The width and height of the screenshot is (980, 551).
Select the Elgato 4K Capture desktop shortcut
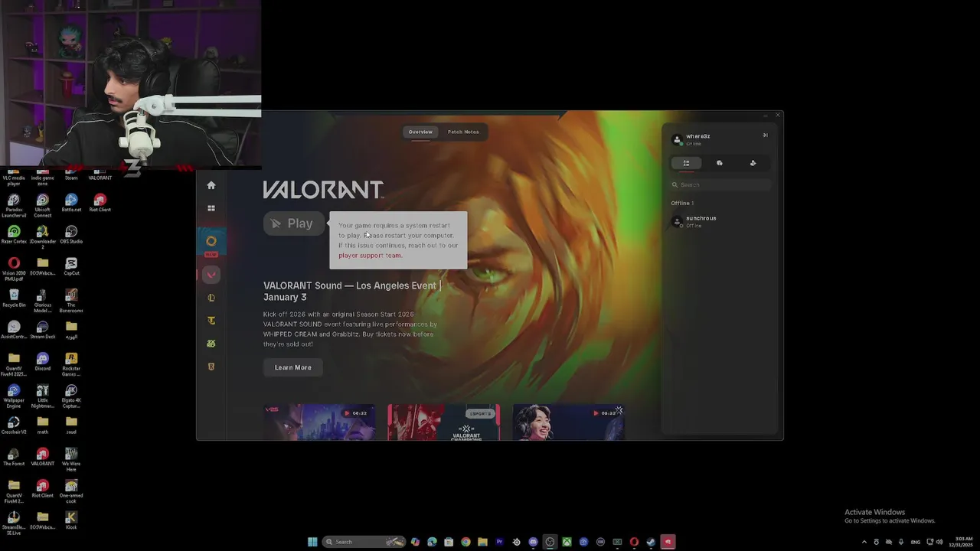[x=71, y=396]
